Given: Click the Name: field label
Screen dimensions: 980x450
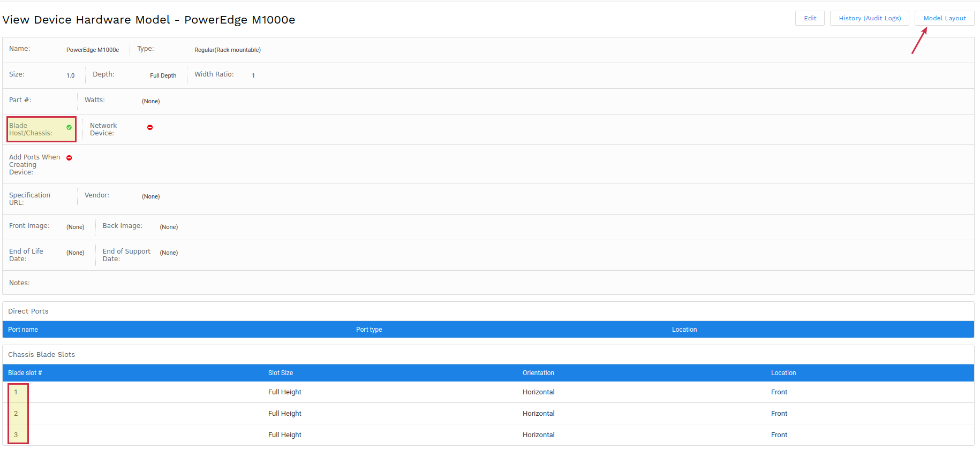Looking at the screenshot, I should point(20,49).
